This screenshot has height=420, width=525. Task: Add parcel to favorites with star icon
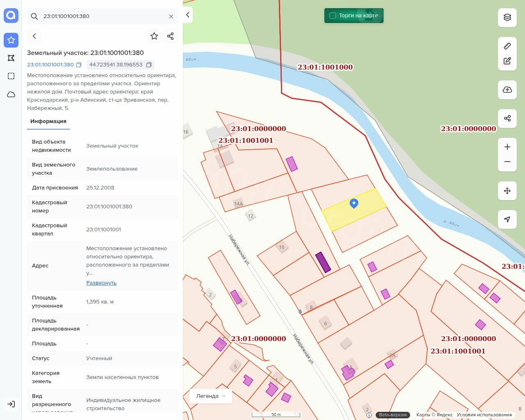(x=154, y=36)
